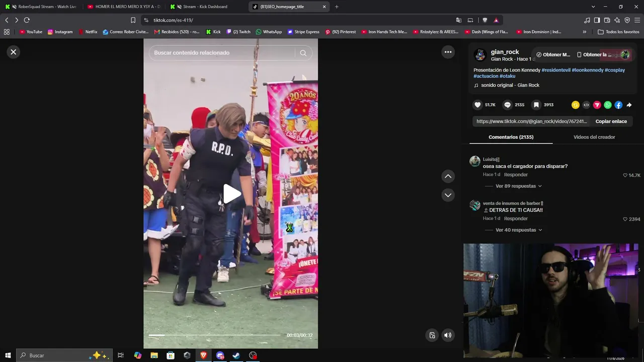
Task: Click the browser back arrow
Action: [7, 20]
